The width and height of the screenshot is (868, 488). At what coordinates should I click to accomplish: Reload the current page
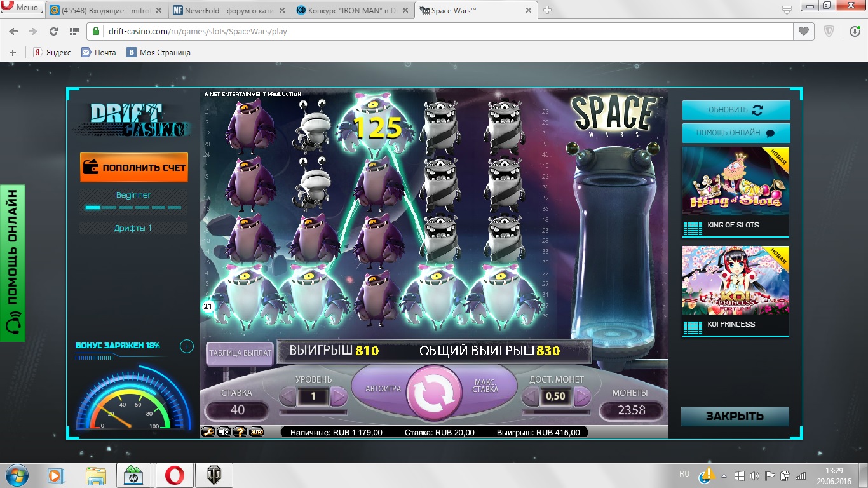coord(53,32)
